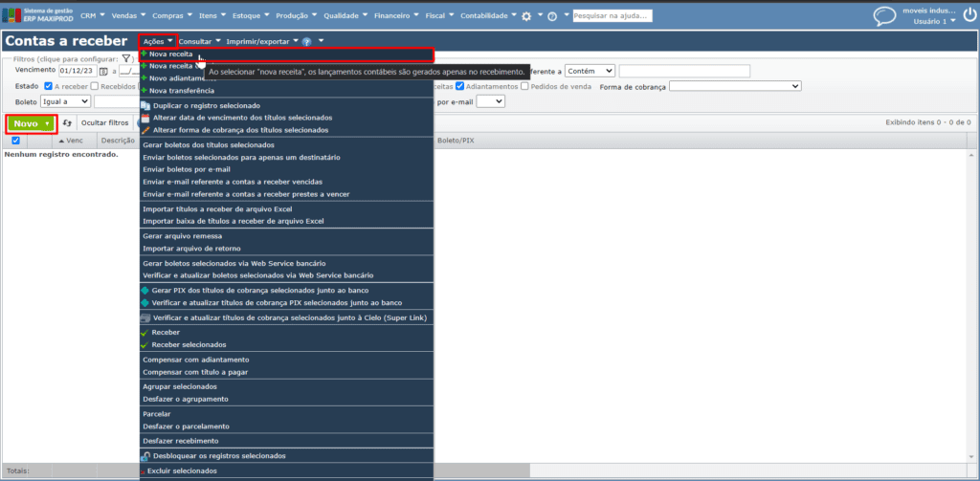Click the 'Ocultar filtros' button
This screenshot has height=481, width=980.
(x=105, y=123)
